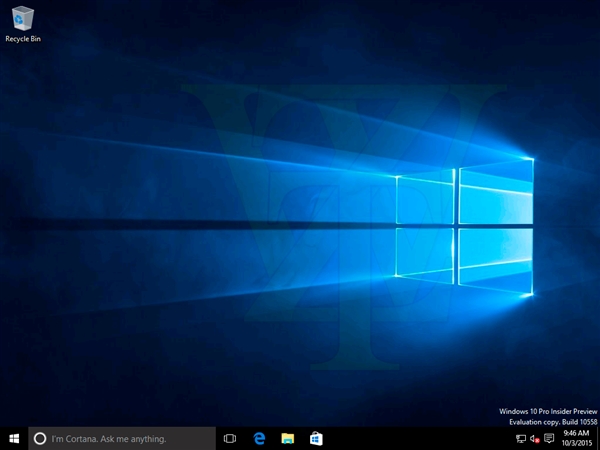Click the muted volume speaker icon

click(535, 438)
